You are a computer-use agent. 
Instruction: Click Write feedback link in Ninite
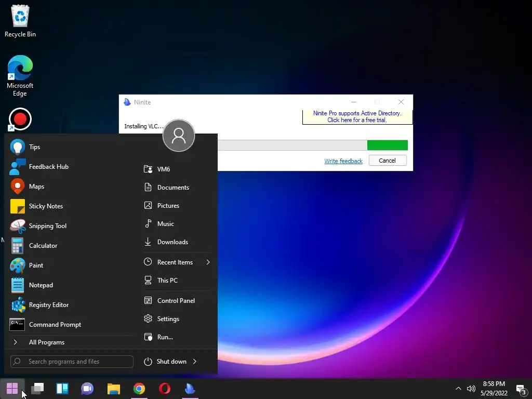[343, 161]
